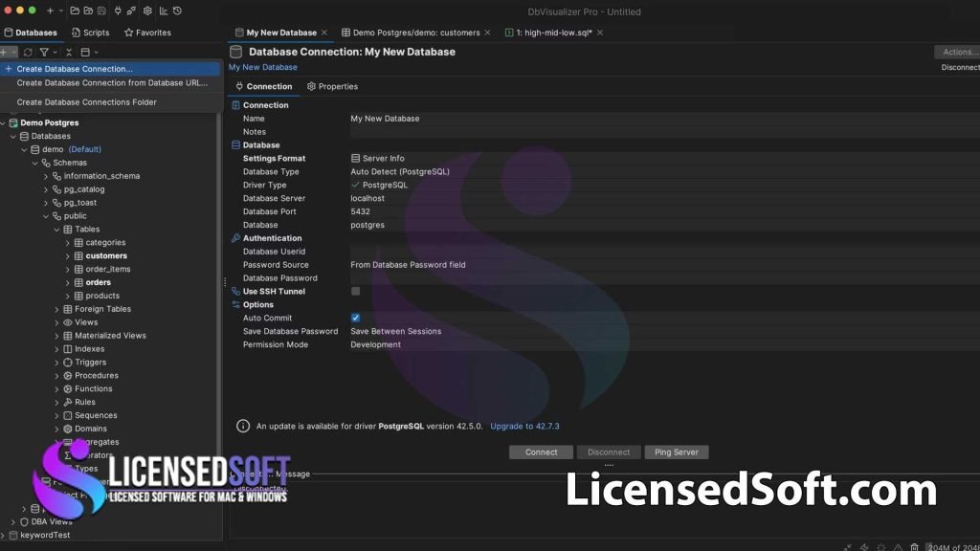Expand the information_schema node
This screenshot has width=980, height=551.
coord(46,176)
